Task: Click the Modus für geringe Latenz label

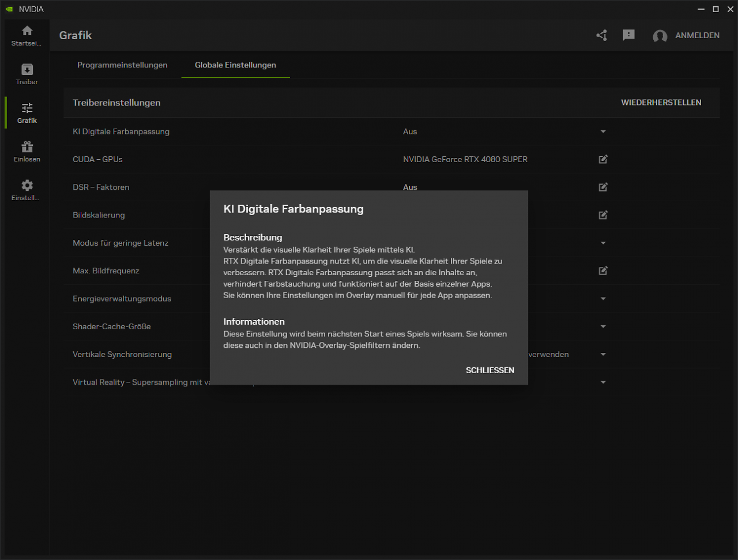Action: tap(121, 243)
